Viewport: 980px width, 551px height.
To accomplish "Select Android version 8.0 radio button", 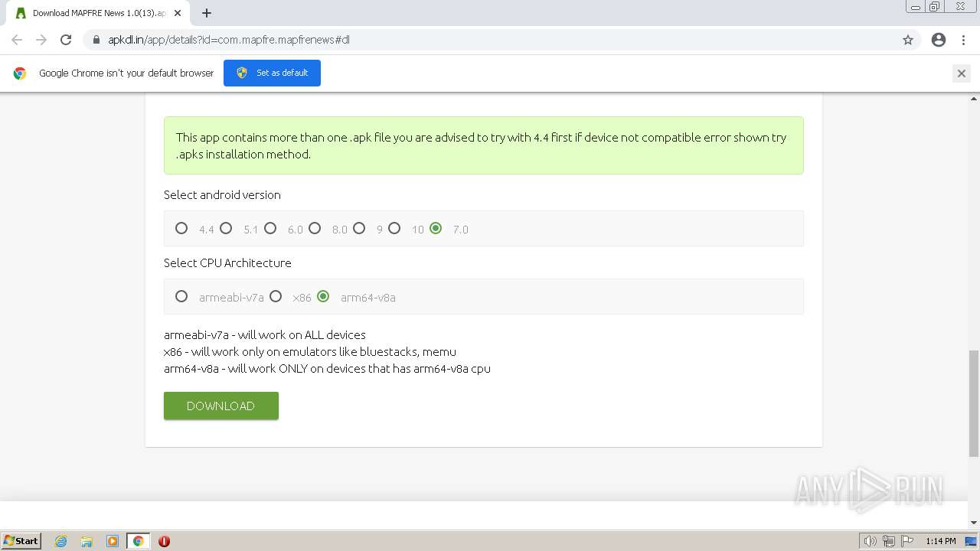I will pyautogui.click(x=315, y=228).
